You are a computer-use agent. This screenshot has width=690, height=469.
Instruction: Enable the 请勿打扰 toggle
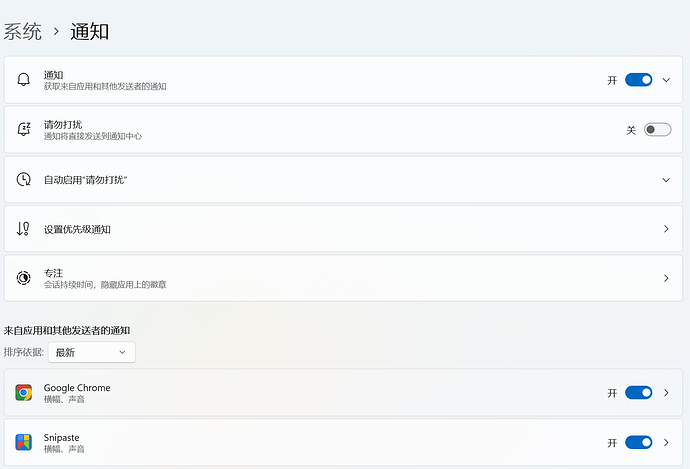click(657, 130)
